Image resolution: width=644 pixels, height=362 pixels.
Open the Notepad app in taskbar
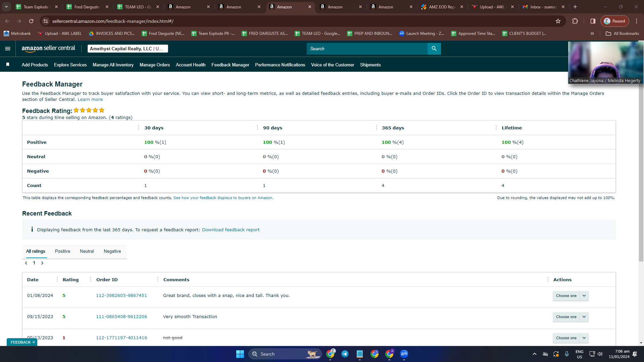pyautogui.click(x=360, y=354)
